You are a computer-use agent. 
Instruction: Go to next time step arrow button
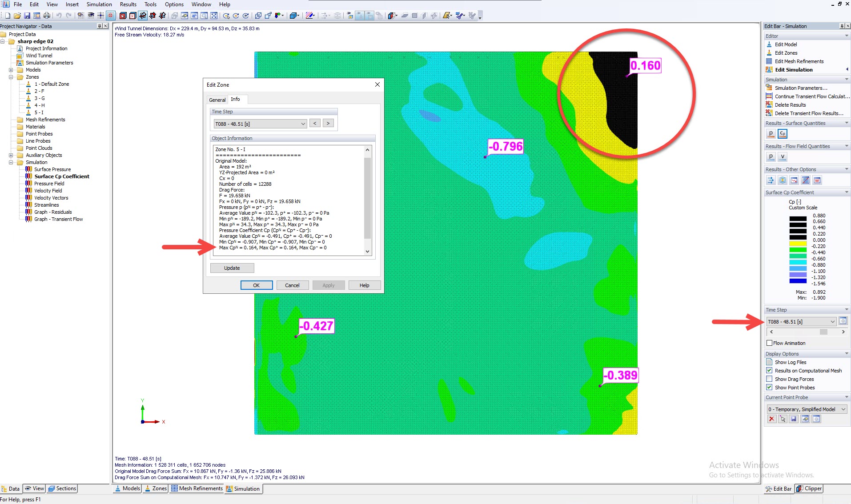pyautogui.click(x=328, y=123)
